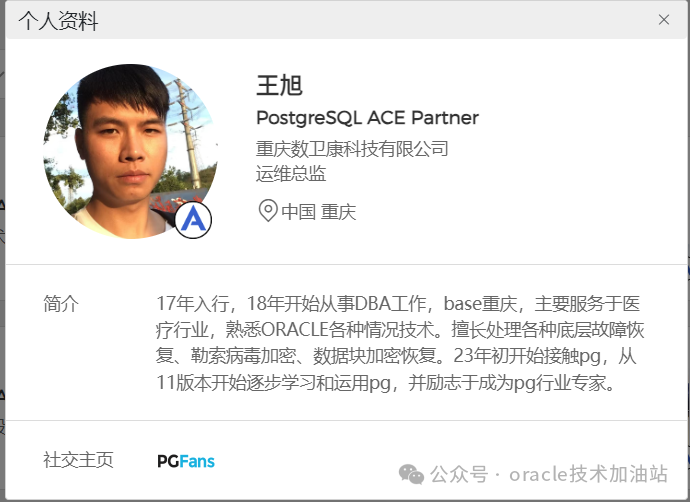Viewport: 690px width, 502px height.
Task: Click the circular profile photo
Action: [x=131, y=151]
